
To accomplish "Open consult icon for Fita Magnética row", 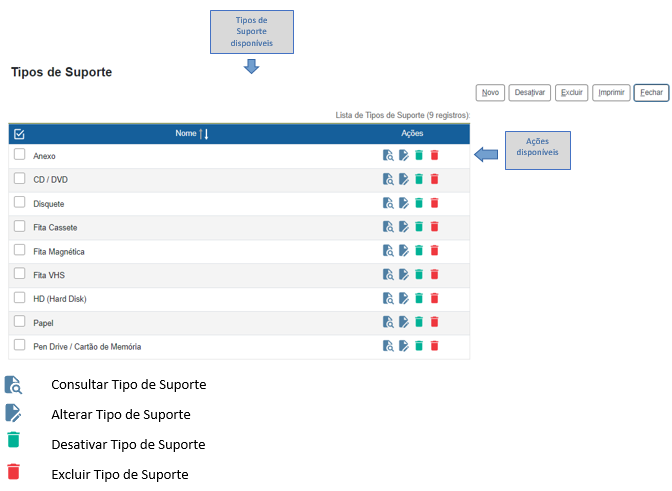I will 388,251.
